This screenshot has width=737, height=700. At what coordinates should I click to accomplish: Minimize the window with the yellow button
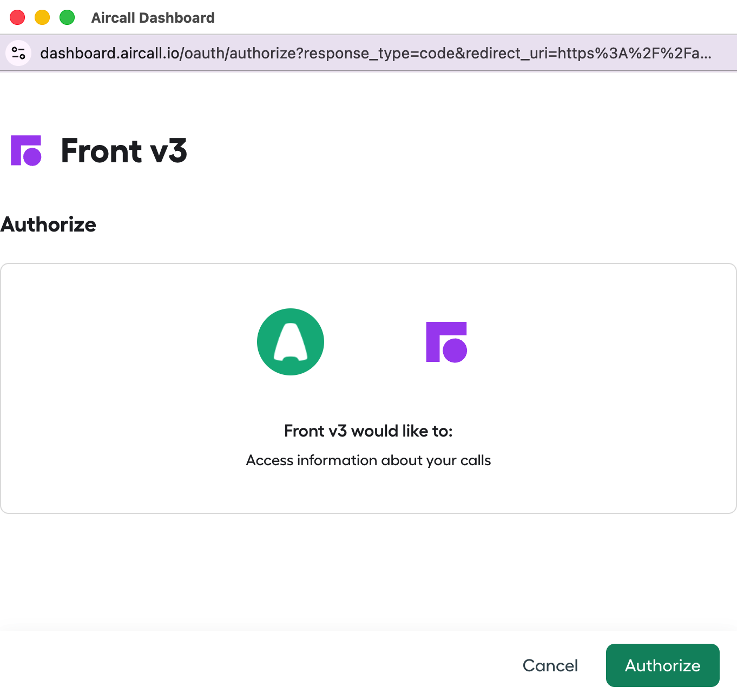tap(42, 17)
